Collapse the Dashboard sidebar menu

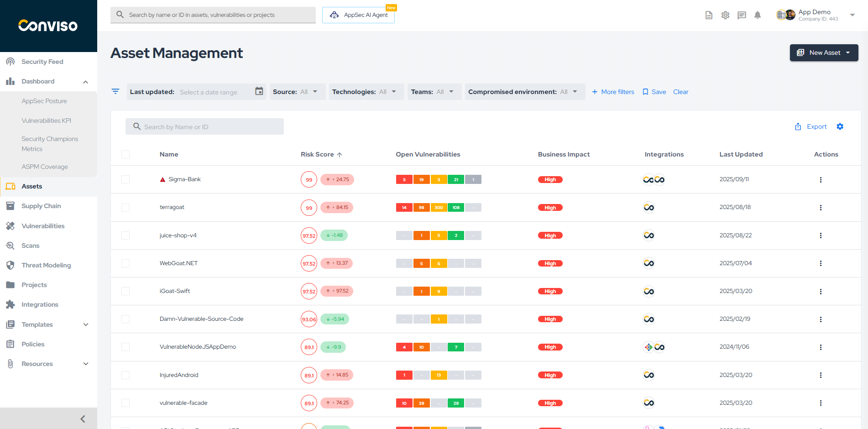pos(85,82)
